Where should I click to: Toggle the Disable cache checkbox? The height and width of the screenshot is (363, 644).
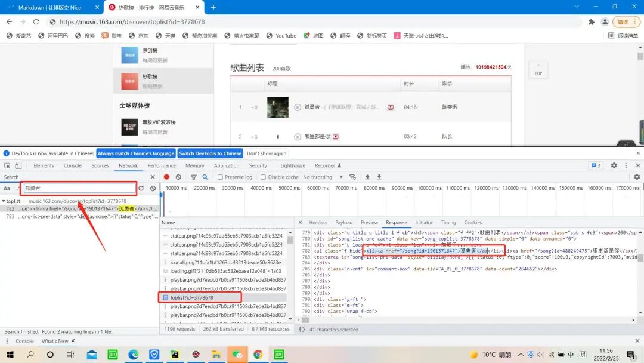264,177
